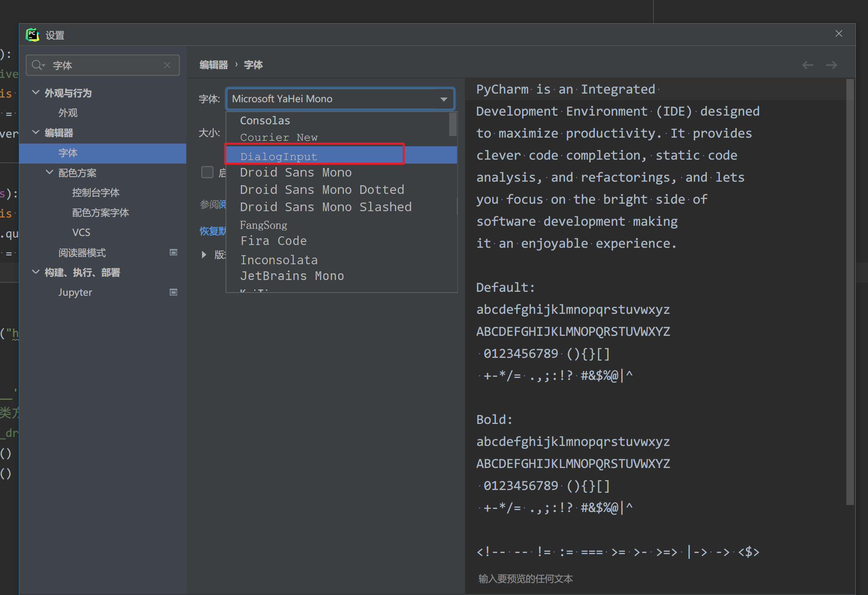Viewport: 868px width, 595px height.
Task: Expand the 版式设置 disclosure triangle
Action: [204, 254]
